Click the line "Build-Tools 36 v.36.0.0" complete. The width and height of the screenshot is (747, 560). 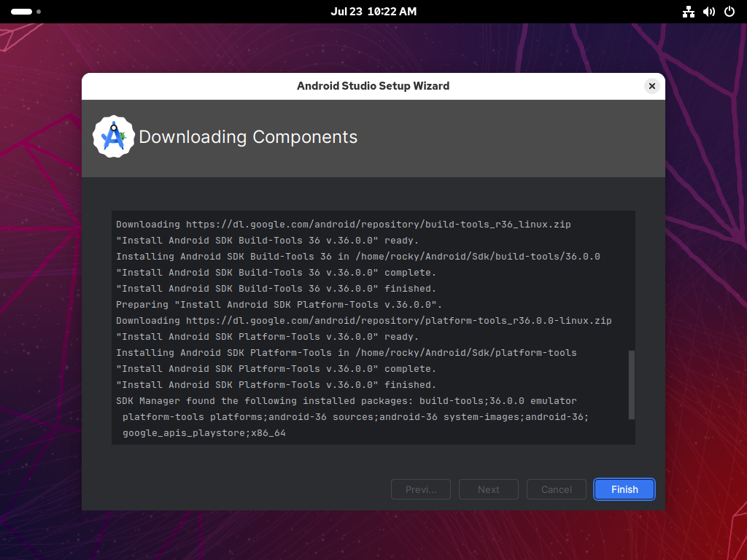pos(276,273)
